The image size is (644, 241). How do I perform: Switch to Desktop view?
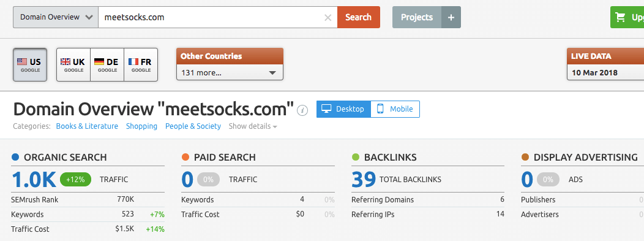tap(343, 109)
